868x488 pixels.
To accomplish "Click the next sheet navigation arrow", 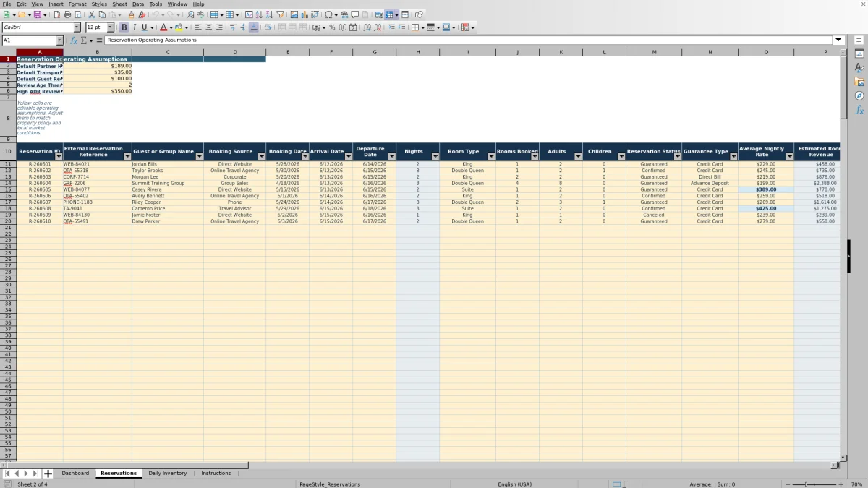I will pos(26,474).
